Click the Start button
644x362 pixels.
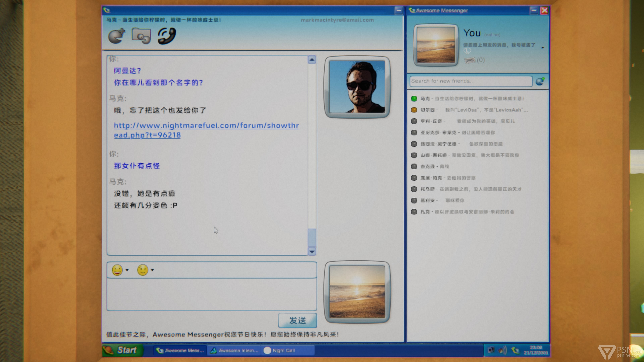(123, 350)
